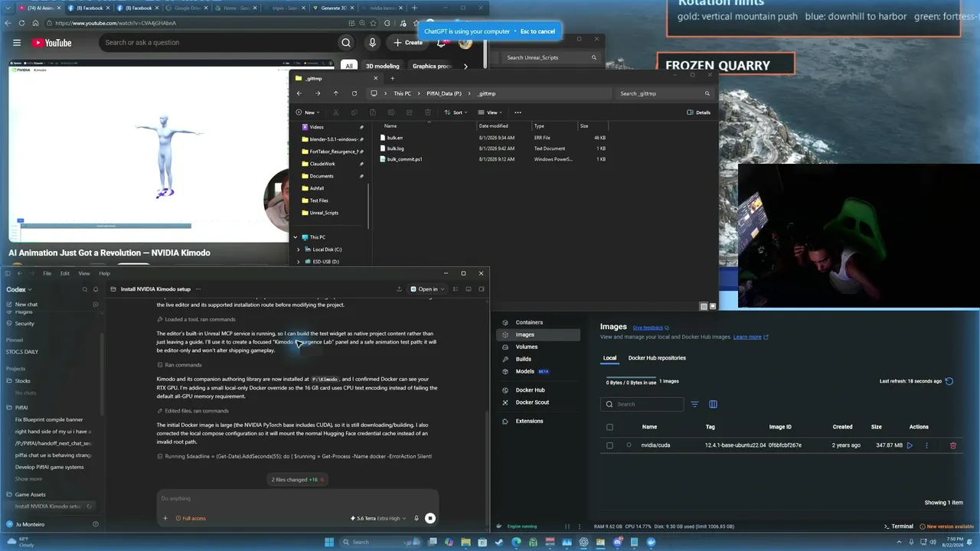Open Builds in the Docker sidebar
The width and height of the screenshot is (980, 551).
tap(523, 359)
